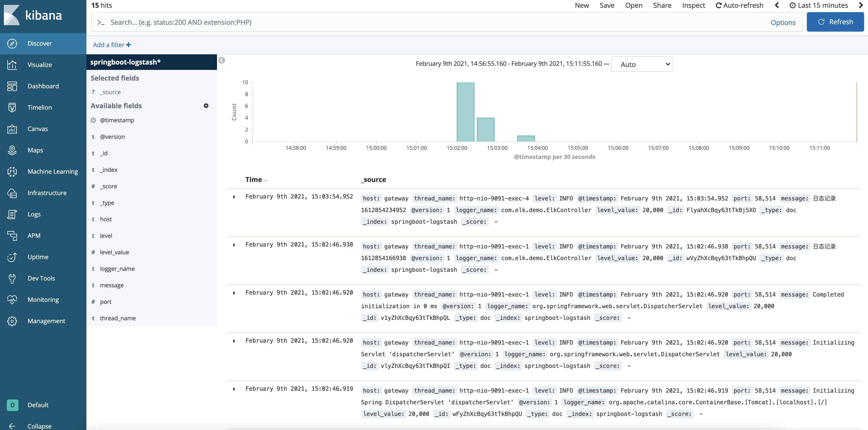Collapse the Kibana navigation sidebar
Screen dimensions: 868x430
tap(39, 426)
